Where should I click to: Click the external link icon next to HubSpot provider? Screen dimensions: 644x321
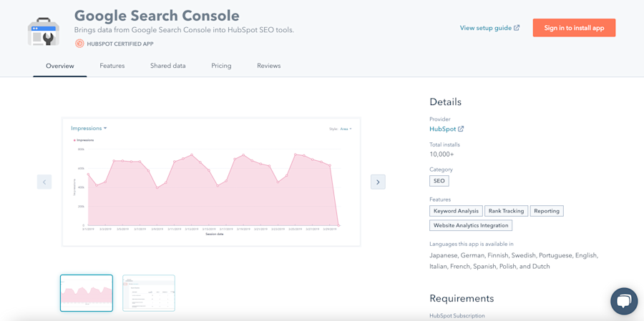tap(461, 129)
